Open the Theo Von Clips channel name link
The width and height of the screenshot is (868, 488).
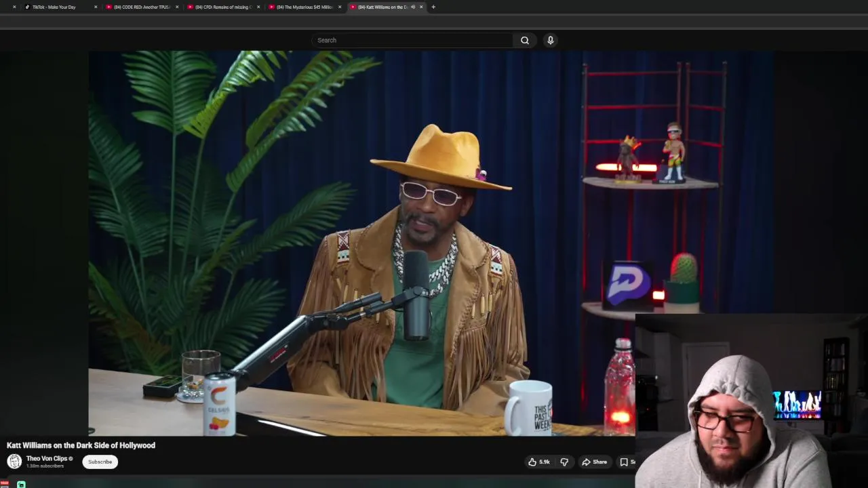(47, 458)
